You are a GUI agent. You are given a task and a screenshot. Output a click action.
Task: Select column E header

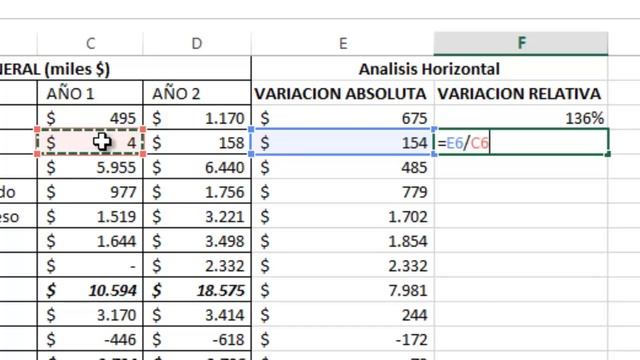click(343, 43)
